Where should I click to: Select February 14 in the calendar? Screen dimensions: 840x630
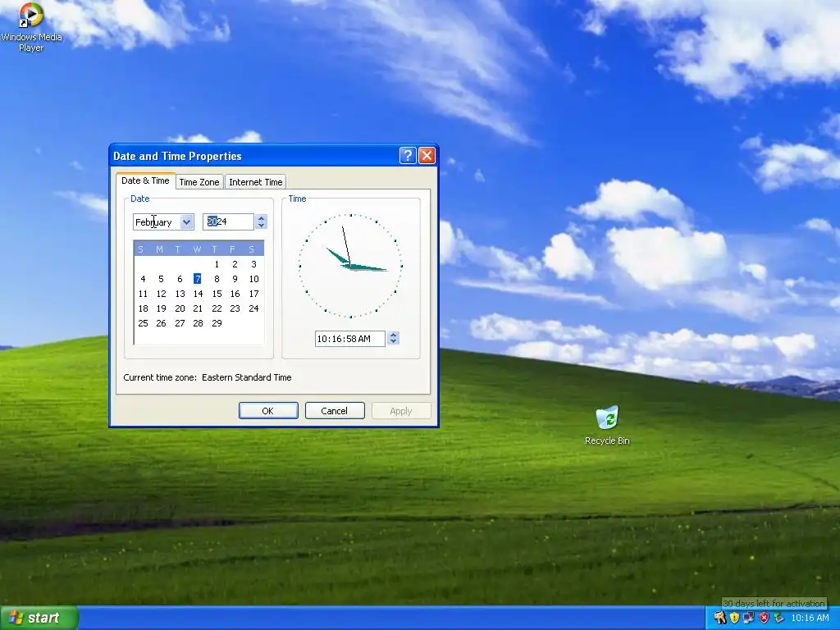coord(198,294)
